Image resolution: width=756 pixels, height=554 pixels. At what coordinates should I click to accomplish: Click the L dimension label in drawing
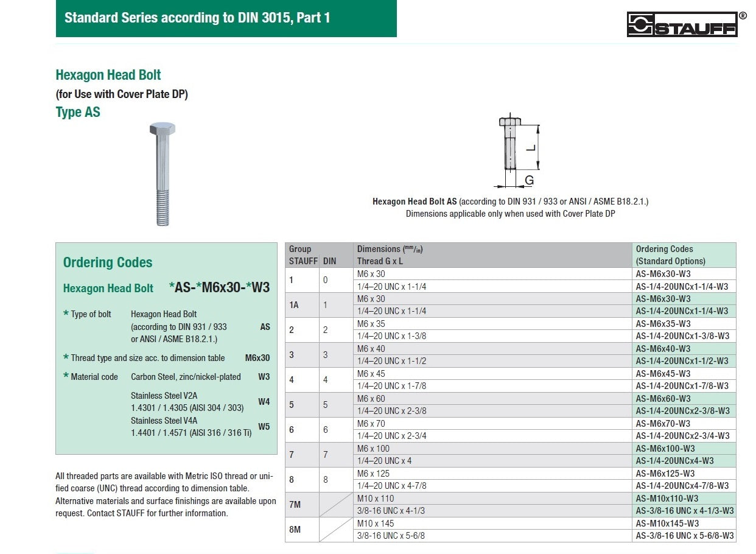tap(530, 147)
